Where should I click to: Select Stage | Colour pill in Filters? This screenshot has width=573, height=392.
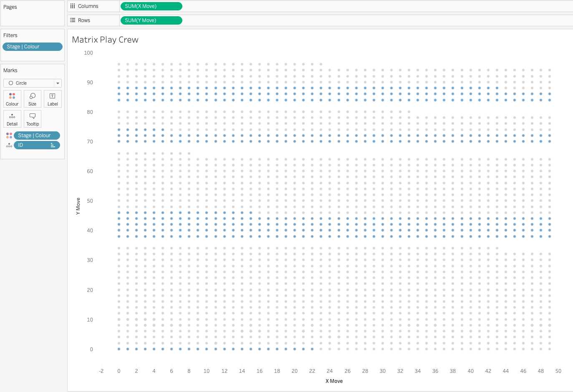tap(32, 47)
